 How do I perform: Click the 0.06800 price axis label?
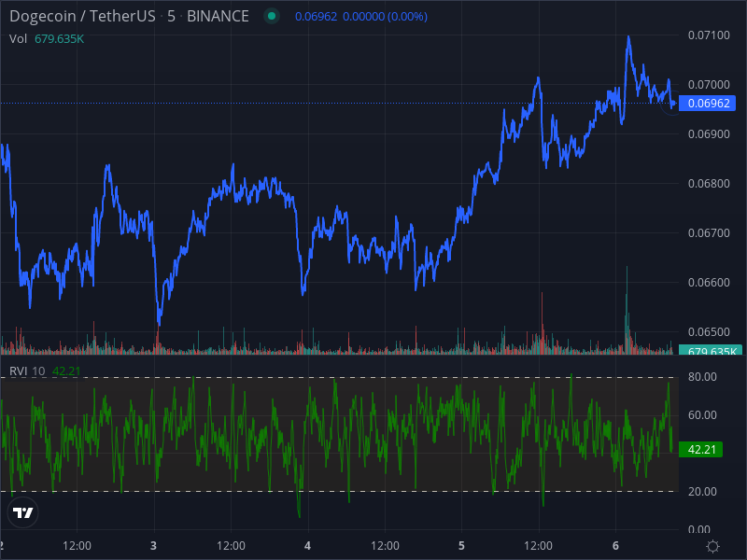(x=709, y=184)
